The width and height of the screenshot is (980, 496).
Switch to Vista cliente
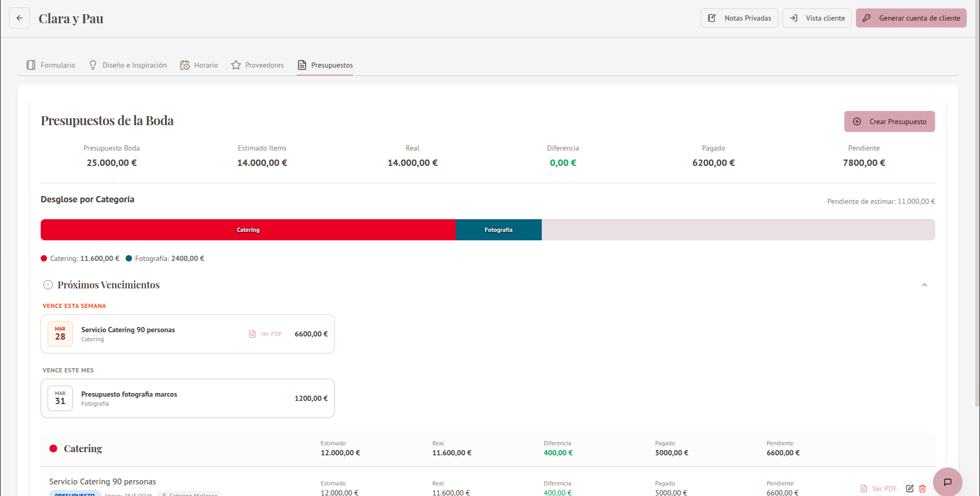tap(816, 18)
